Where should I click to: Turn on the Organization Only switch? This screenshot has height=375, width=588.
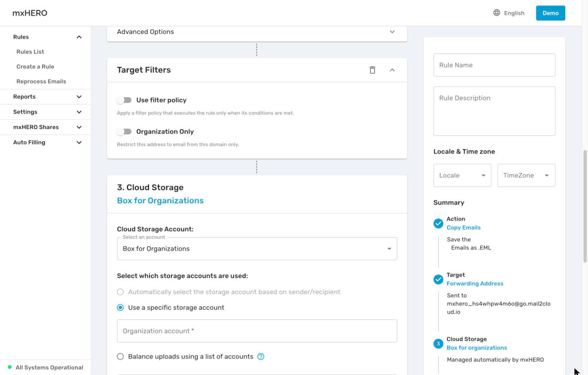[124, 131]
